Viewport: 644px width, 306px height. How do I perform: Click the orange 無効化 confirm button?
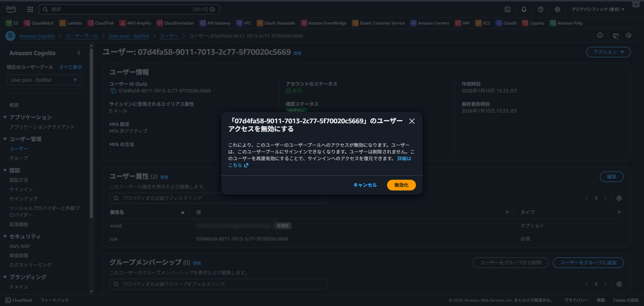tap(401, 185)
